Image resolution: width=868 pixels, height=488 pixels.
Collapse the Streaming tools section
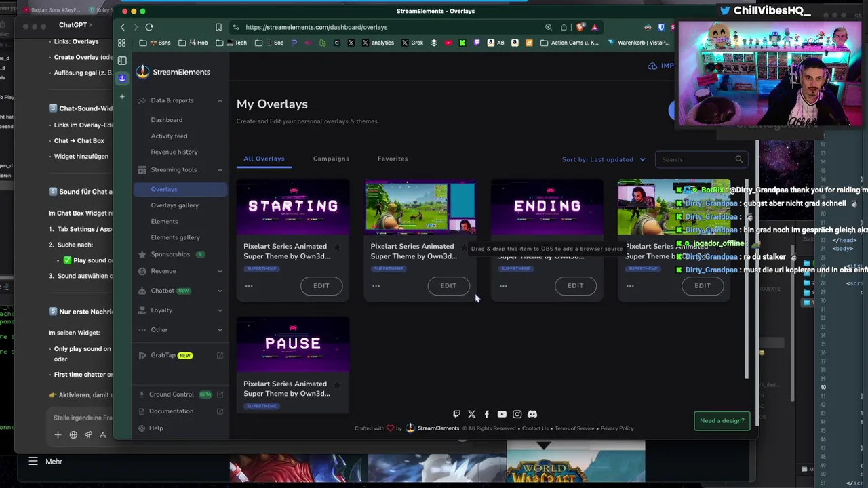(x=220, y=169)
